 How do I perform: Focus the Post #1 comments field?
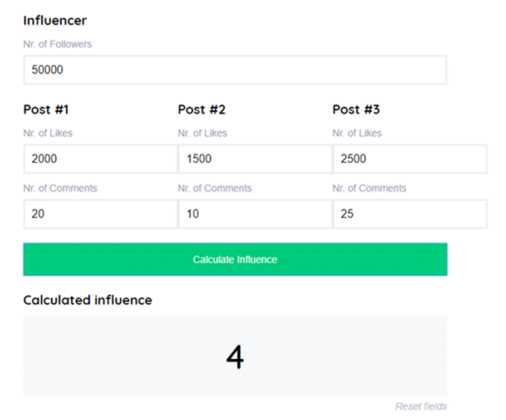(x=100, y=214)
